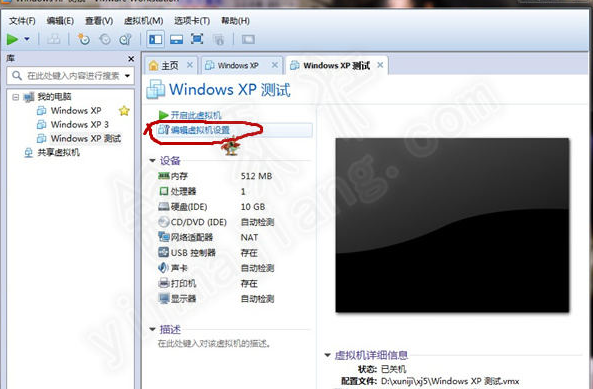Viewport: 593px width, 389px height.
Task: Open the 编辑(E) menu
Action: pos(60,21)
